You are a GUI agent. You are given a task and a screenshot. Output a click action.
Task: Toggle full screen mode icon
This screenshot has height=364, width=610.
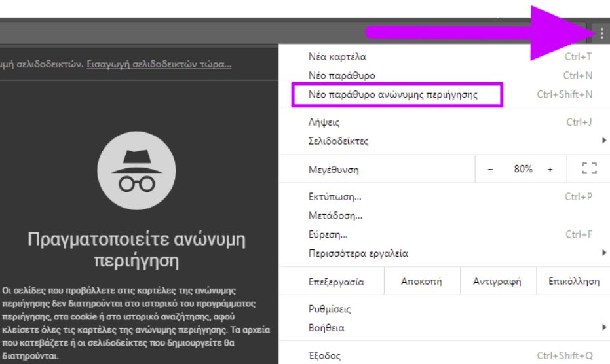[589, 168]
